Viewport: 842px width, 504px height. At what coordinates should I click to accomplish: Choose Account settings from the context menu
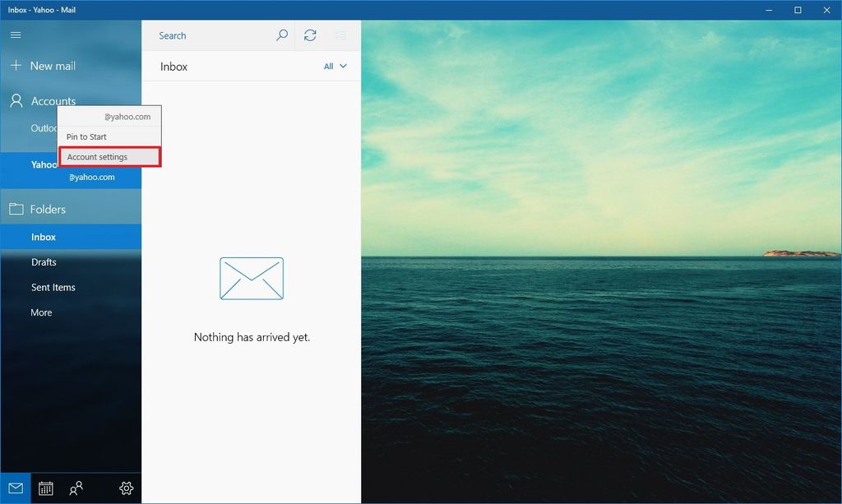pyautogui.click(x=98, y=156)
